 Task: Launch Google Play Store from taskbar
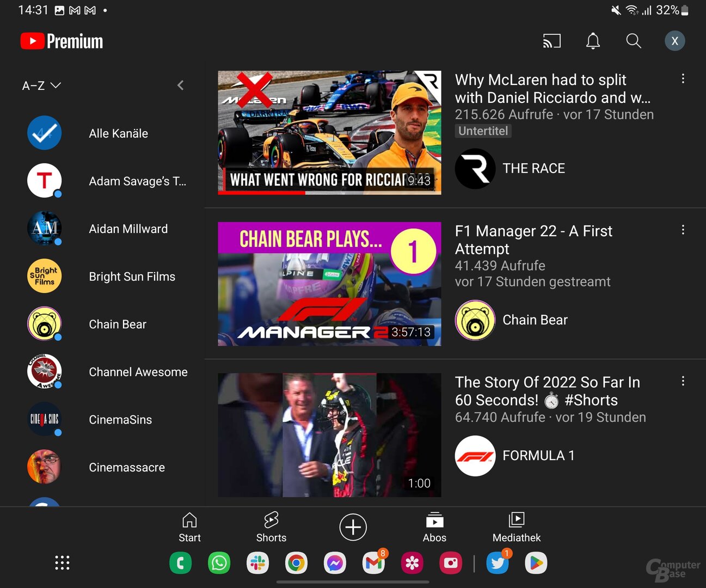click(x=536, y=563)
